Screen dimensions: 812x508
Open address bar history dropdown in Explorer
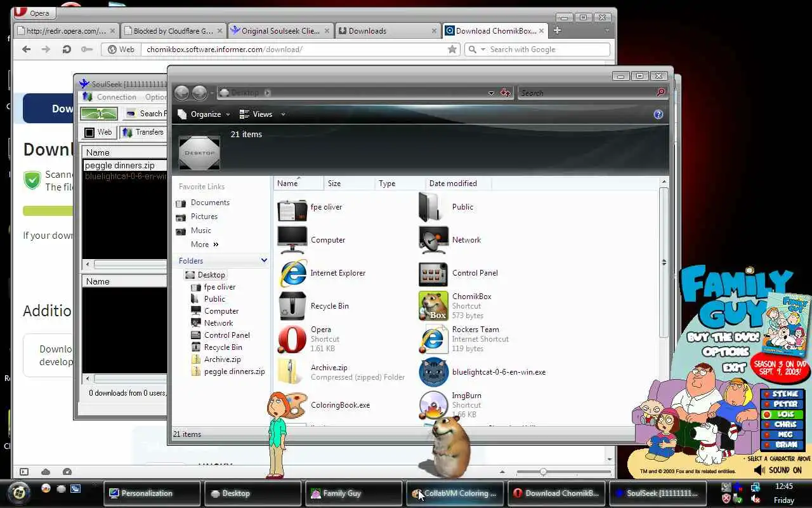(x=491, y=93)
